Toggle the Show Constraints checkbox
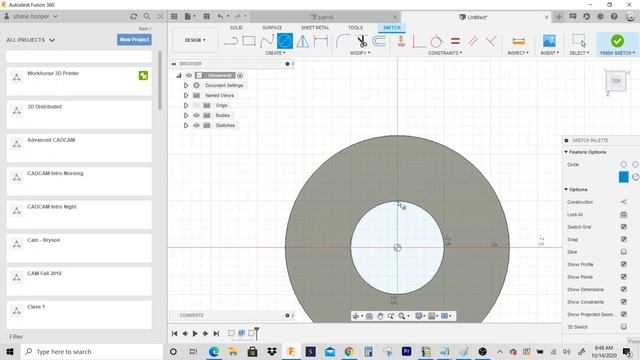Viewport: 640px width, 360px height. point(624,302)
